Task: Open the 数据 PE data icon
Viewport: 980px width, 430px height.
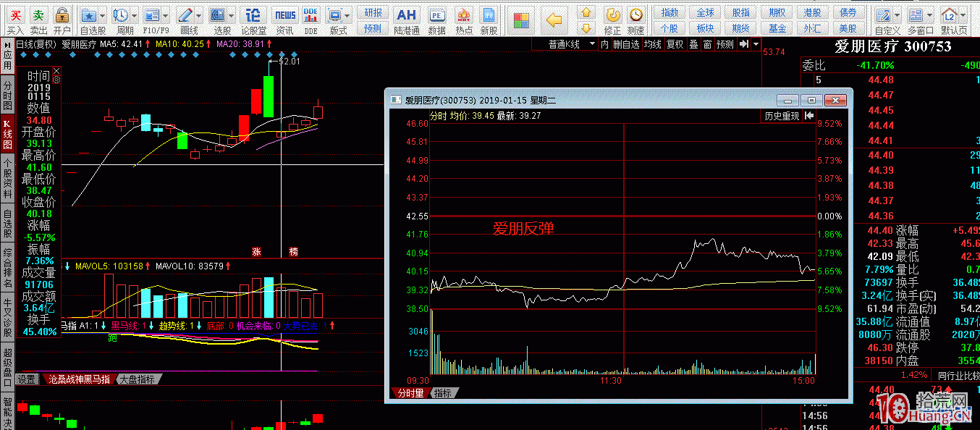Action: coord(437,15)
